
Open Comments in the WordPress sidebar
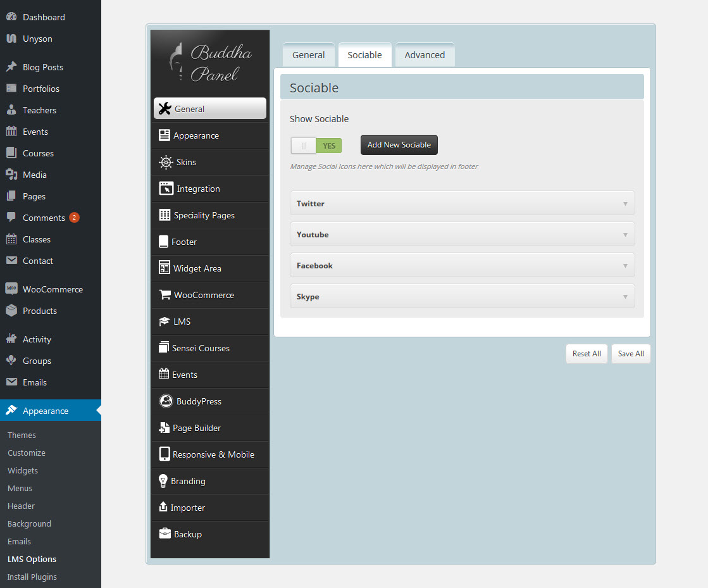(44, 218)
